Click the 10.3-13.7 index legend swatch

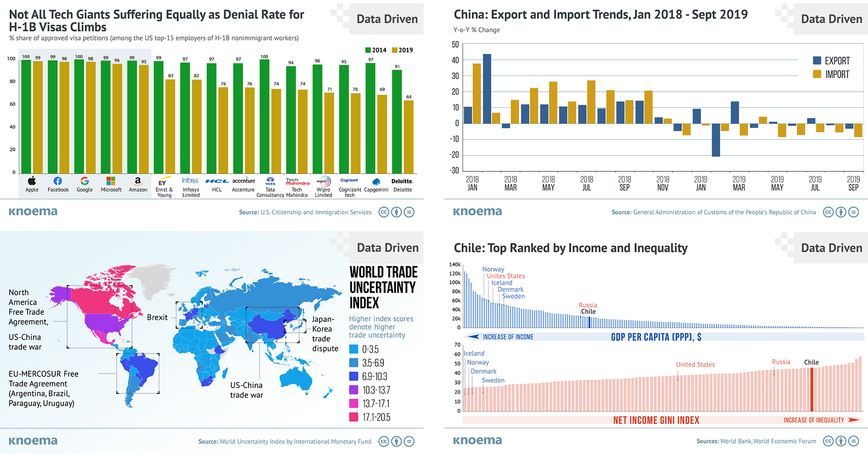pos(354,390)
